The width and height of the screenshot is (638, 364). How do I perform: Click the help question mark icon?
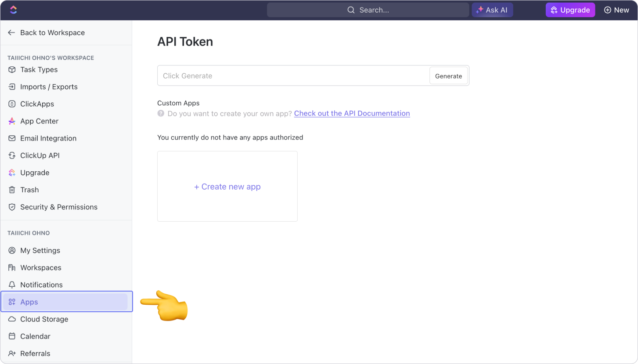point(161,113)
